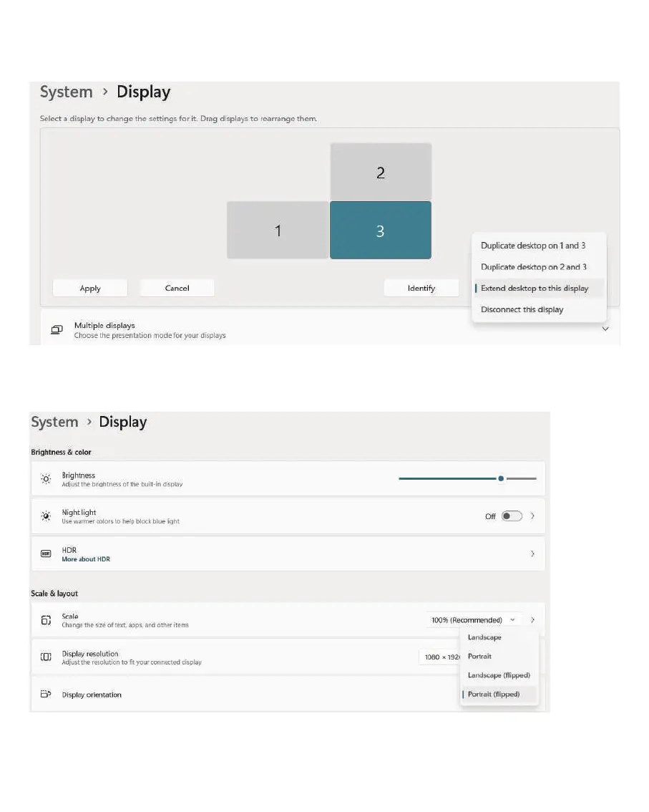
Task: Open Night light settings chevron
Action: (x=532, y=516)
